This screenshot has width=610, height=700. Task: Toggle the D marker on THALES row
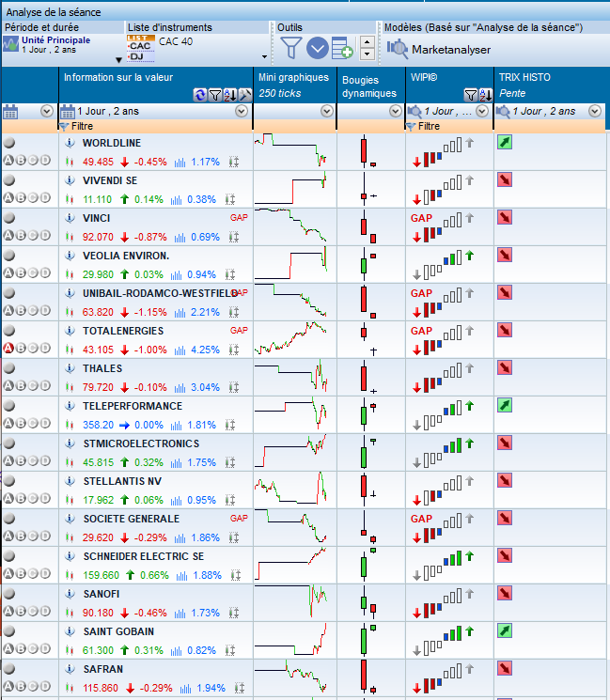tap(45, 385)
